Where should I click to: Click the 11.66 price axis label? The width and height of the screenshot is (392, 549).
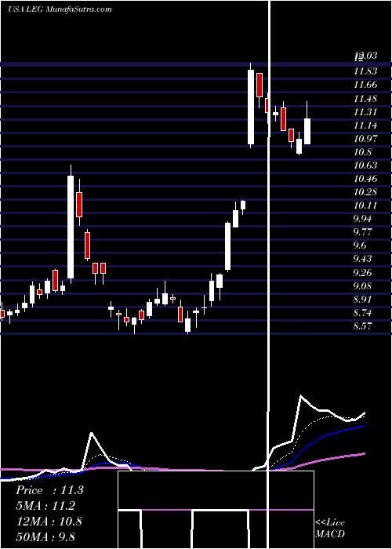point(365,85)
